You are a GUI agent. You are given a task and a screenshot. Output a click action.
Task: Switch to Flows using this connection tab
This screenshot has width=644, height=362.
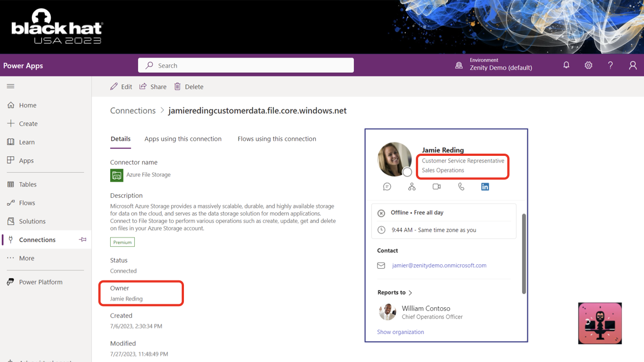click(x=277, y=139)
